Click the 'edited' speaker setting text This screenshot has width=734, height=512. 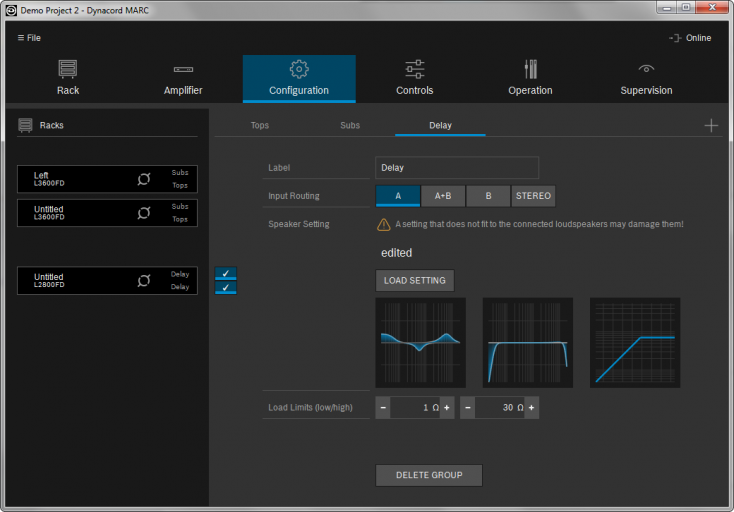click(x=396, y=253)
